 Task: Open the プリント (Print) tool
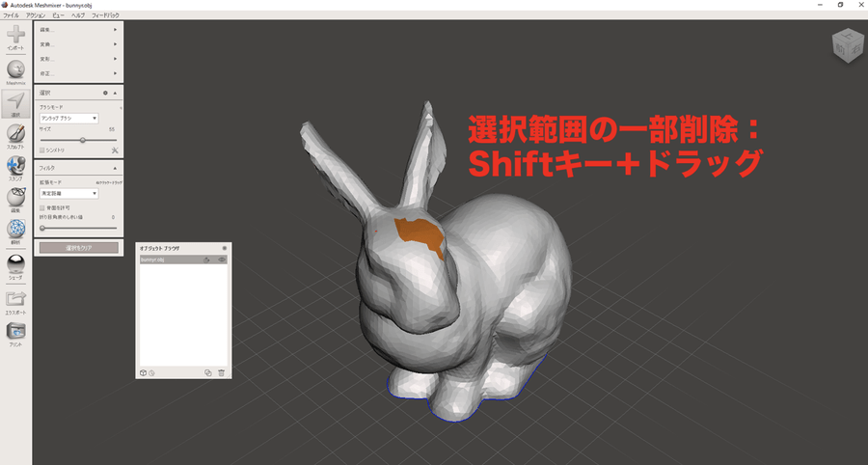tap(15, 331)
